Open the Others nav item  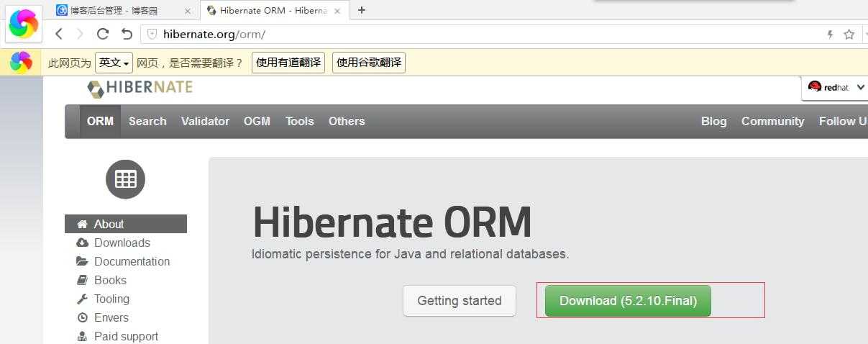tap(347, 121)
